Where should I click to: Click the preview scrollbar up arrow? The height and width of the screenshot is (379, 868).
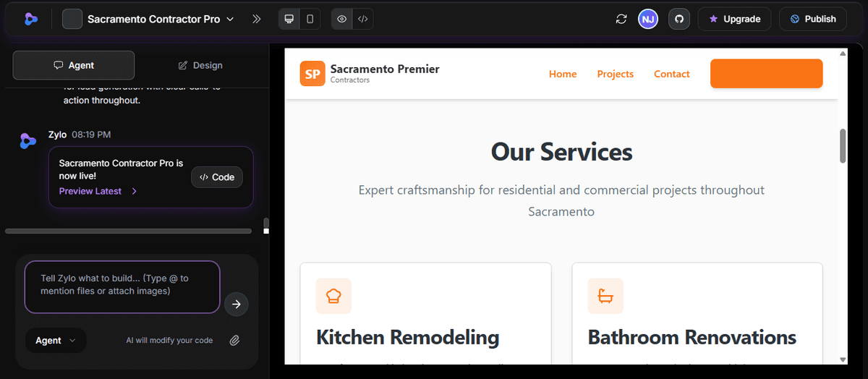tap(843, 53)
